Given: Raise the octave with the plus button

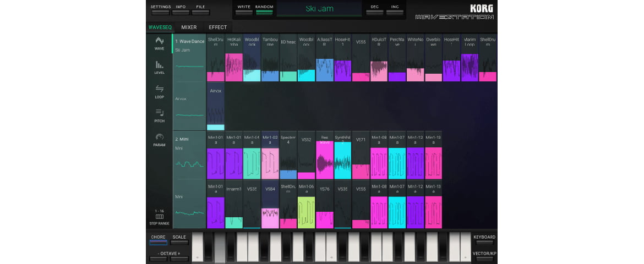Looking at the screenshot, I should tap(179, 259).
